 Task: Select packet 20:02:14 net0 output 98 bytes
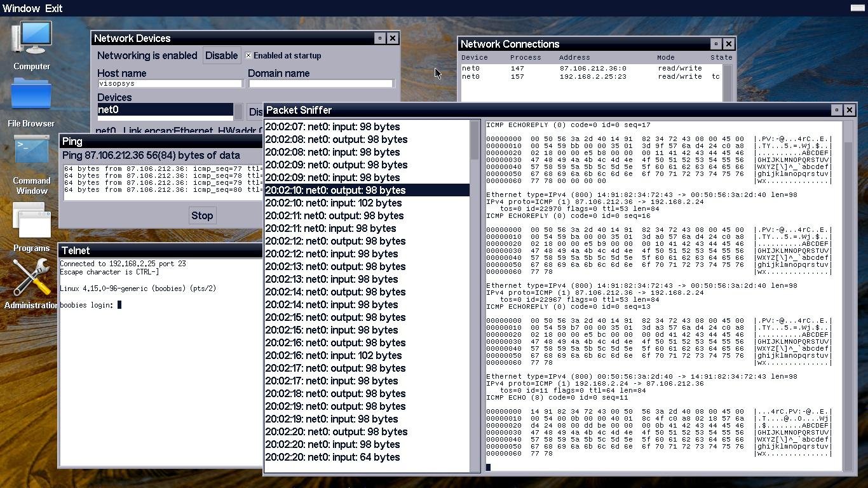367,292
